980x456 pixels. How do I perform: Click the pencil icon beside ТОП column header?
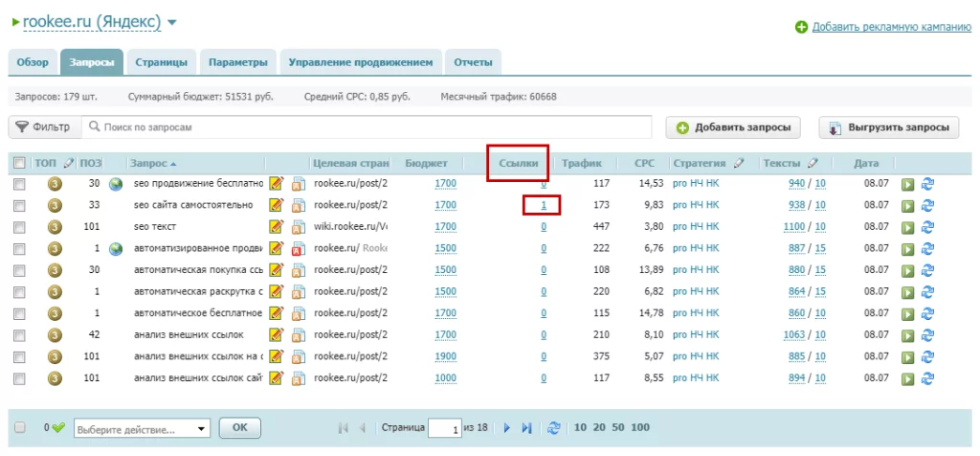click(x=68, y=163)
